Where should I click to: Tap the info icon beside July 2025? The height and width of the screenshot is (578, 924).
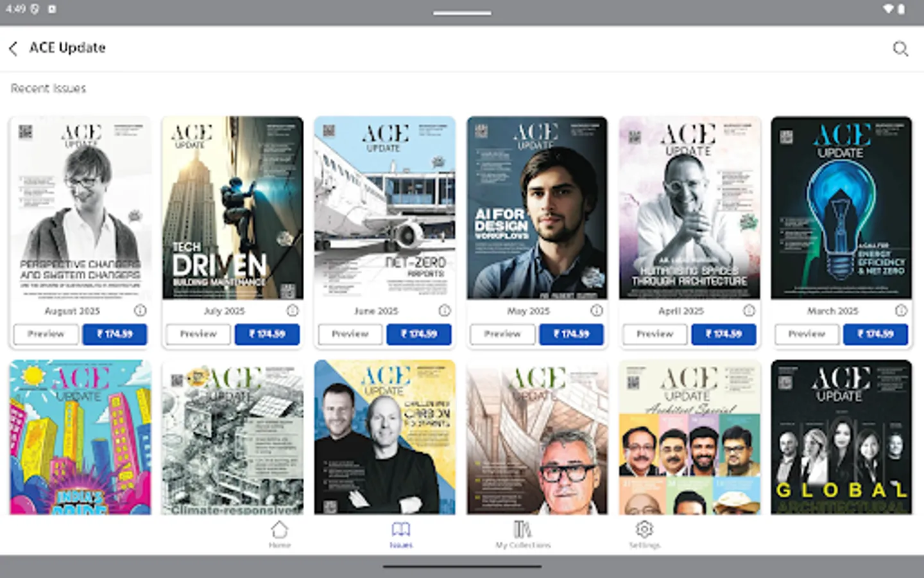292,310
